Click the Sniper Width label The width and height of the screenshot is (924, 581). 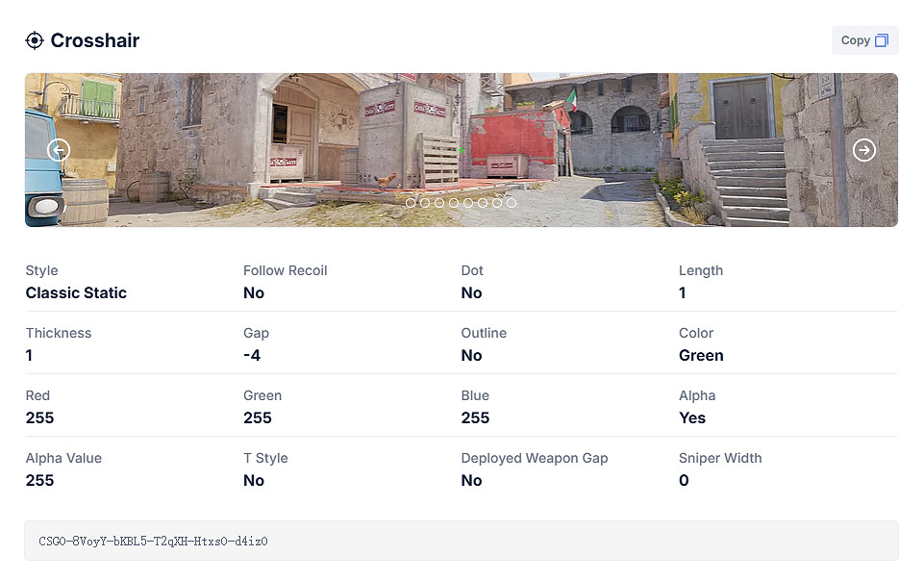pyautogui.click(x=720, y=458)
